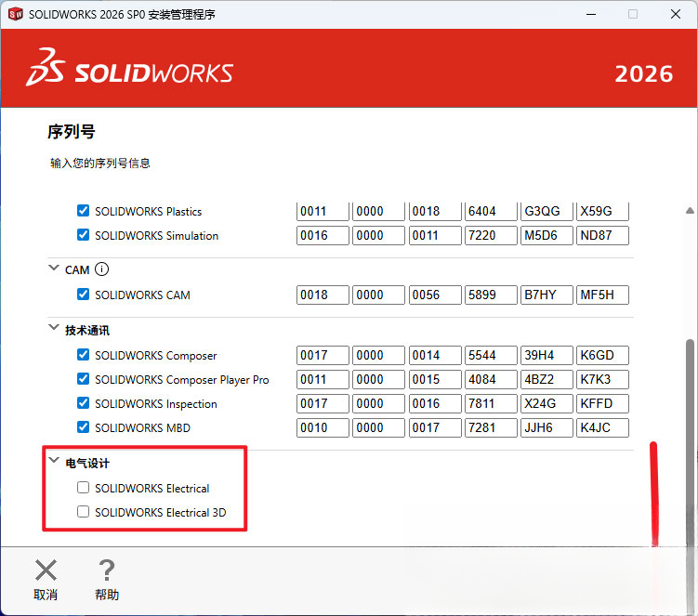698x616 pixels.
Task: Click Inspection serial field X24G
Action: point(547,403)
